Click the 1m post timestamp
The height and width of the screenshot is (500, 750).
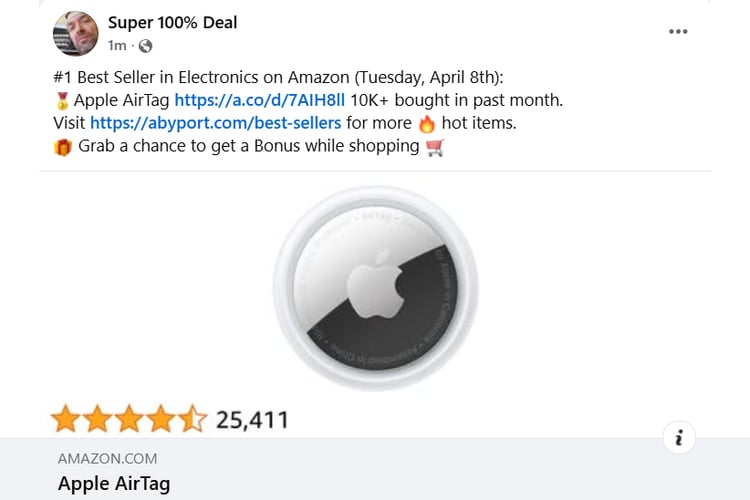[x=117, y=45]
